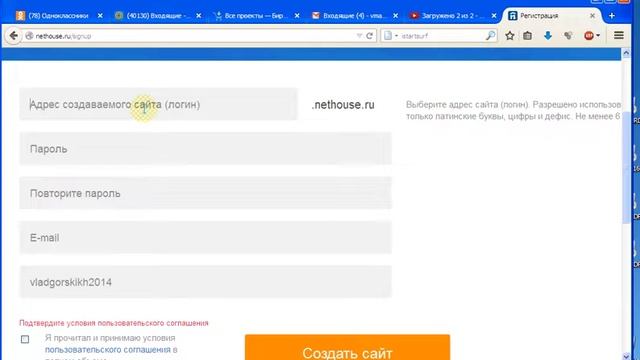The width and height of the screenshot is (640, 360).
Task: Click the .nethouse.ru domain suffix text
Action: [x=343, y=105]
